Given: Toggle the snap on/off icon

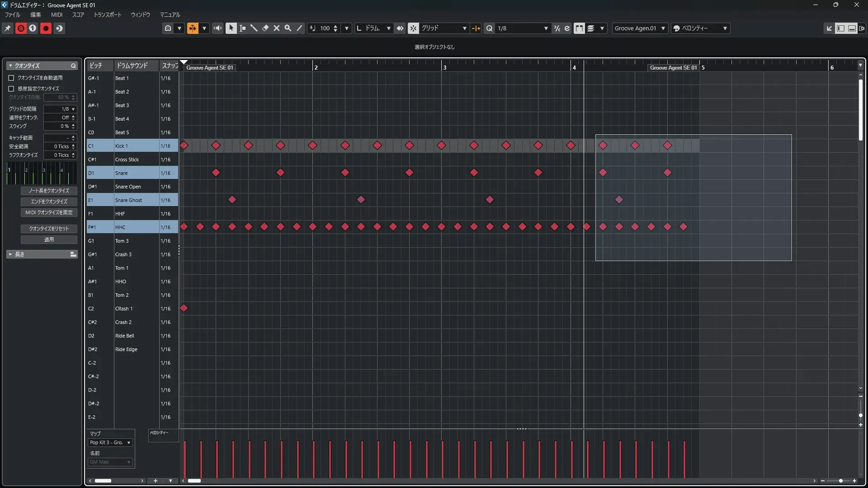Looking at the screenshot, I should click(413, 28).
